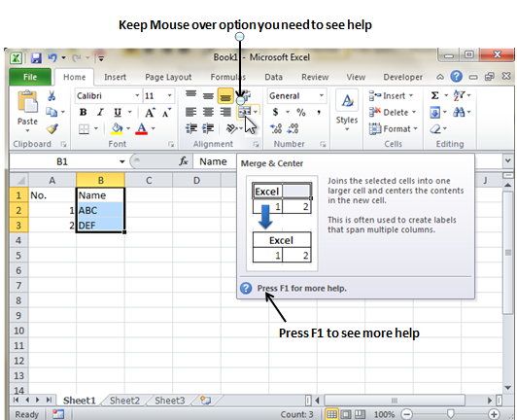Switch to Normal view in status bar

point(331,414)
